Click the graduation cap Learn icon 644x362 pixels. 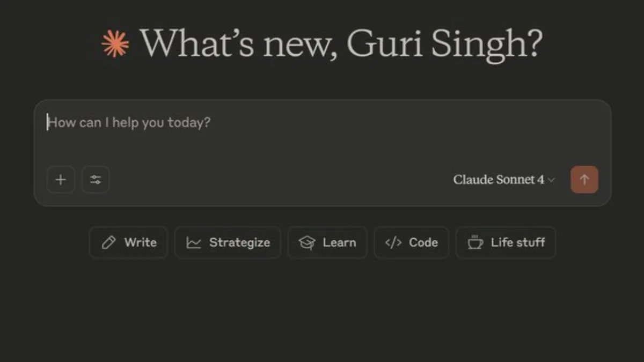coord(307,243)
